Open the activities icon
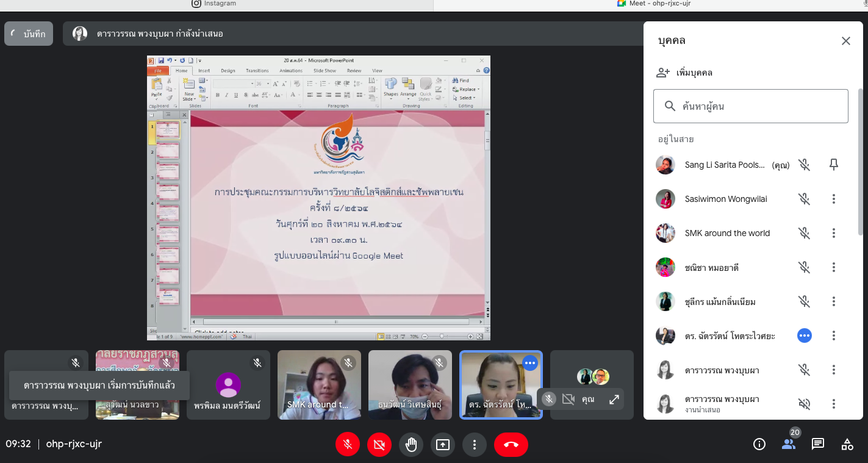Image resolution: width=868 pixels, height=463 pixels. pyautogui.click(x=847, y=444)
